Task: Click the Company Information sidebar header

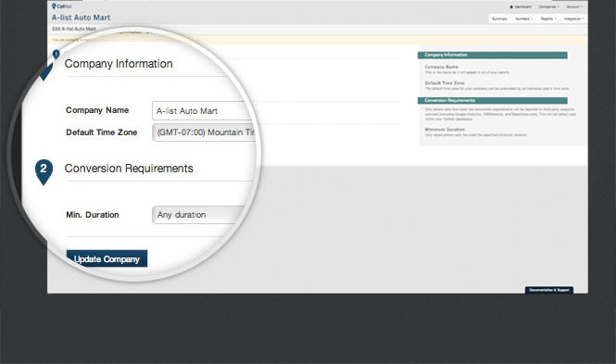Action: 492,55
